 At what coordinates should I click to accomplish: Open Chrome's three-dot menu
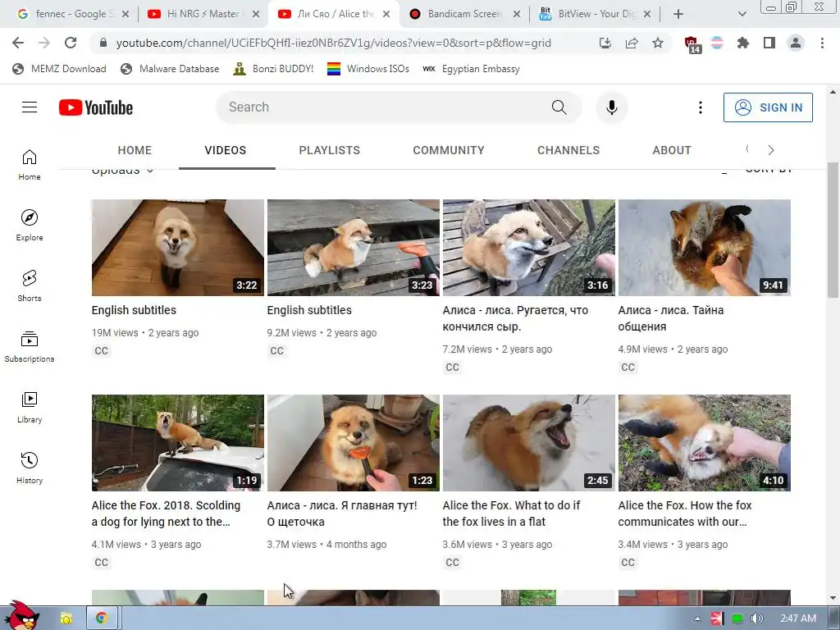click(822, 43)
